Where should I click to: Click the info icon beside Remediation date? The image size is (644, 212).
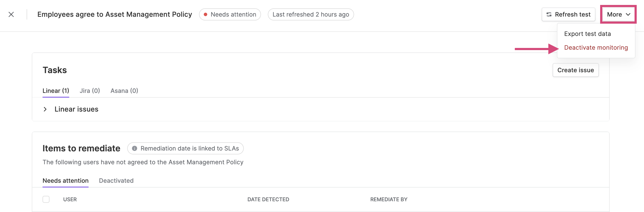tap(135, 148)
